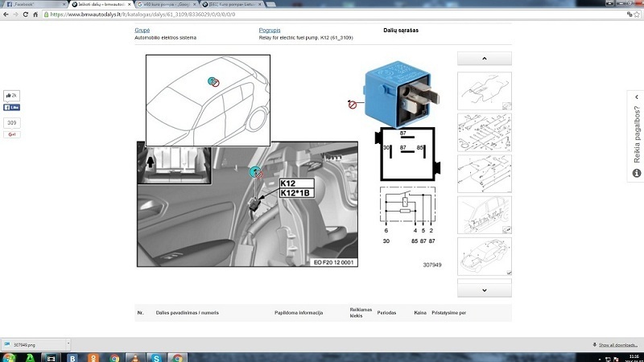Screen dimensions: 644x362
Task: Switch to the Facebook browser tab
Action: [31, 4]
